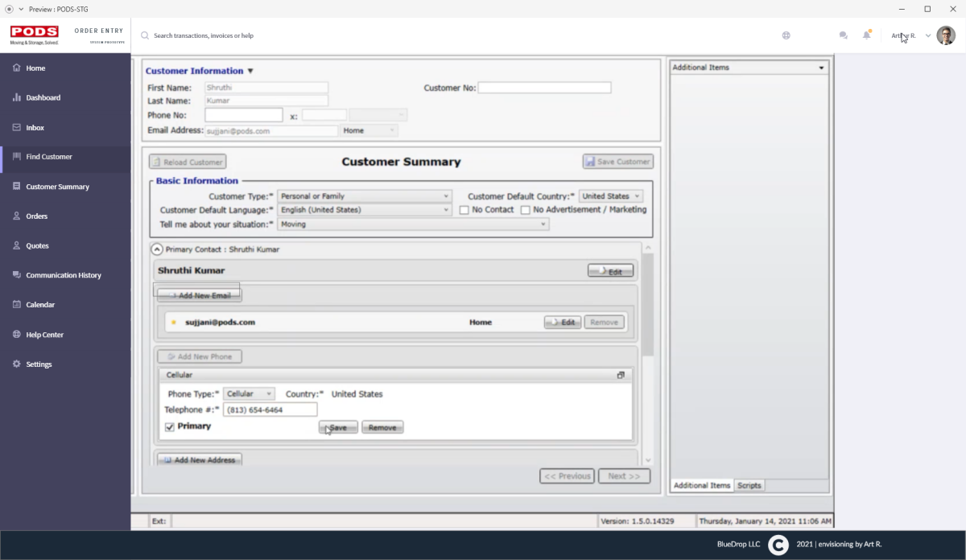
Task: Open the notifications bell icon
Action: pyautogui.click(x=867, y=35)
